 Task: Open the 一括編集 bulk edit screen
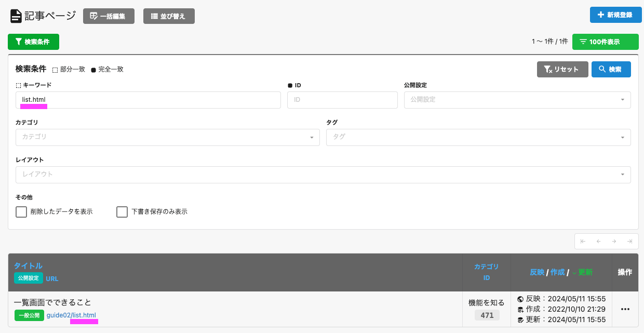click(x=109, y=16)
